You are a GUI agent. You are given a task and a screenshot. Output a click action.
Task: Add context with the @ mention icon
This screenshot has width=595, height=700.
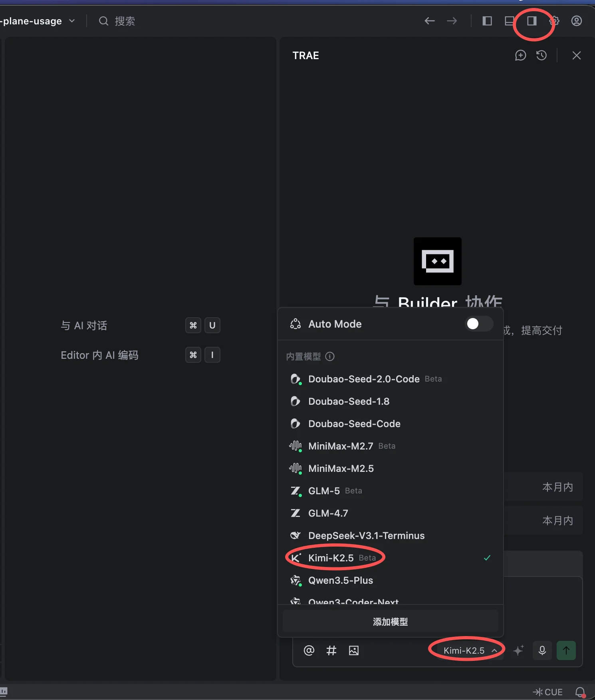tap(309, 650)
